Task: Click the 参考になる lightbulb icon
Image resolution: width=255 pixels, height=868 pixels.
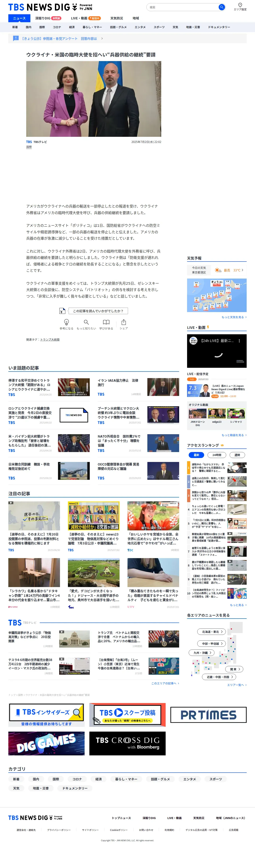Action: (x=67, y=322)
